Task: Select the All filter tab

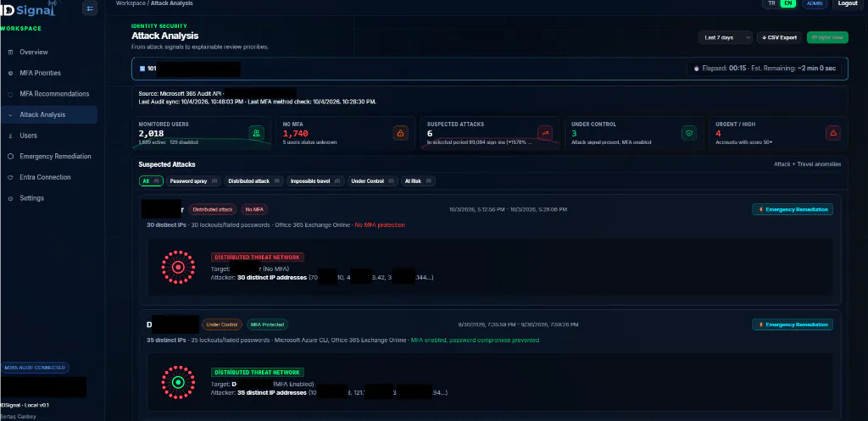Action: coord(151,181)
